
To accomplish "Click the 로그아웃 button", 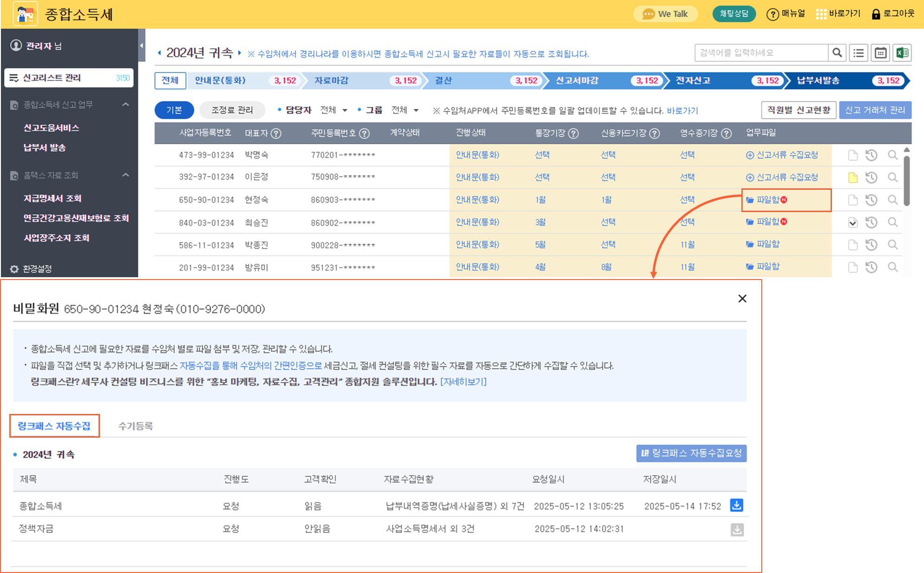I will point(893,14).
